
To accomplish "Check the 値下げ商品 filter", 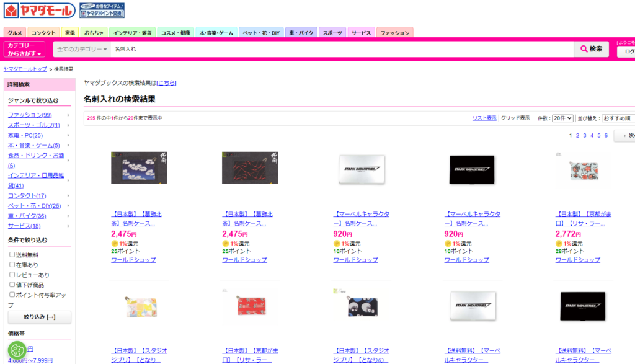I will (12, 285).
